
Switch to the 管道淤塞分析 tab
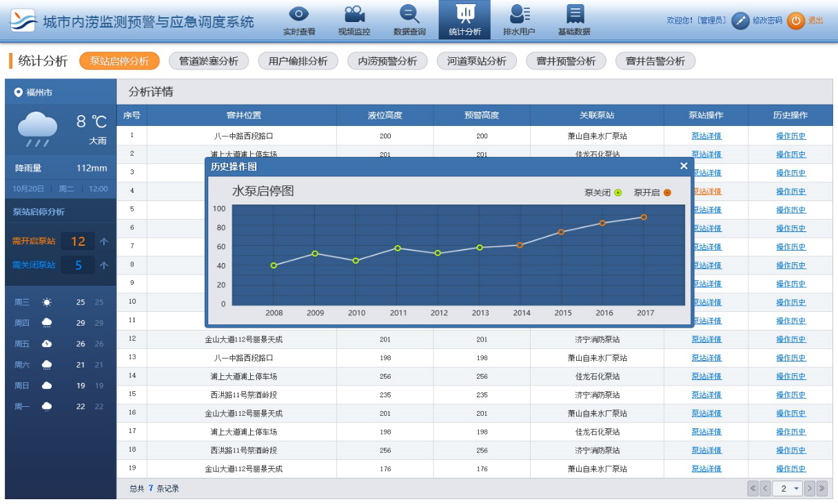coord(208,61)
